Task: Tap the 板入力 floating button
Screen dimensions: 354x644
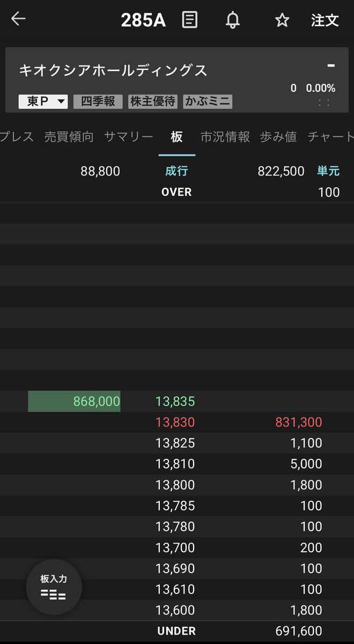Action: [x=54, y=587]
